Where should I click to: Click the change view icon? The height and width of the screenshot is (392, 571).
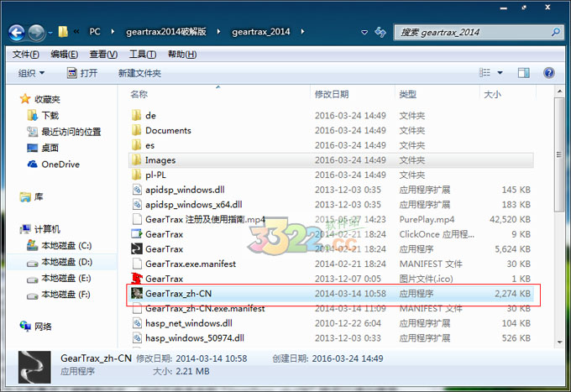(x=485, y=73)
